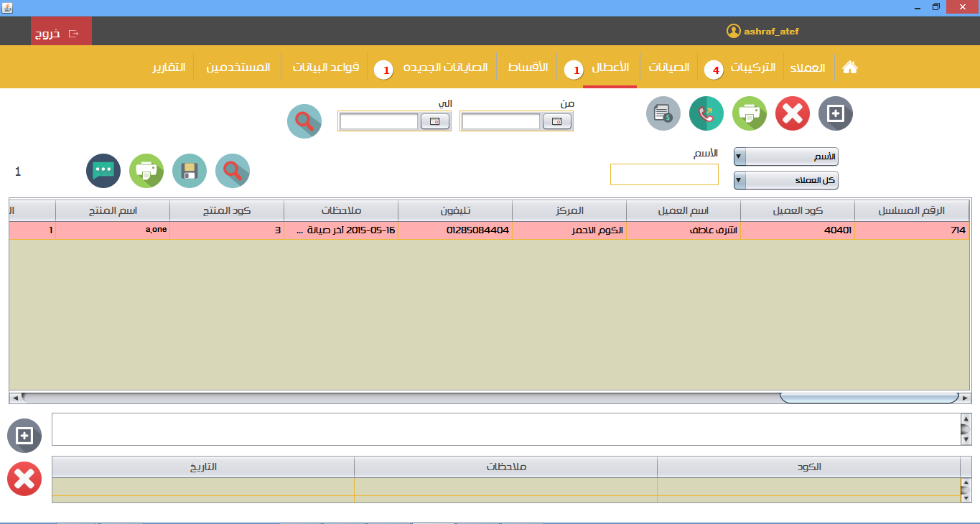980x524 pixels.
Task: Click the customer name cell اشرف عاطف
Action: [x=683, y=230]
